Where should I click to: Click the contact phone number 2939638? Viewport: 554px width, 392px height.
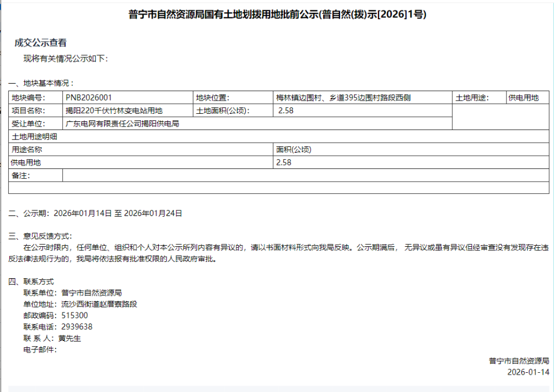pos(77,326)
